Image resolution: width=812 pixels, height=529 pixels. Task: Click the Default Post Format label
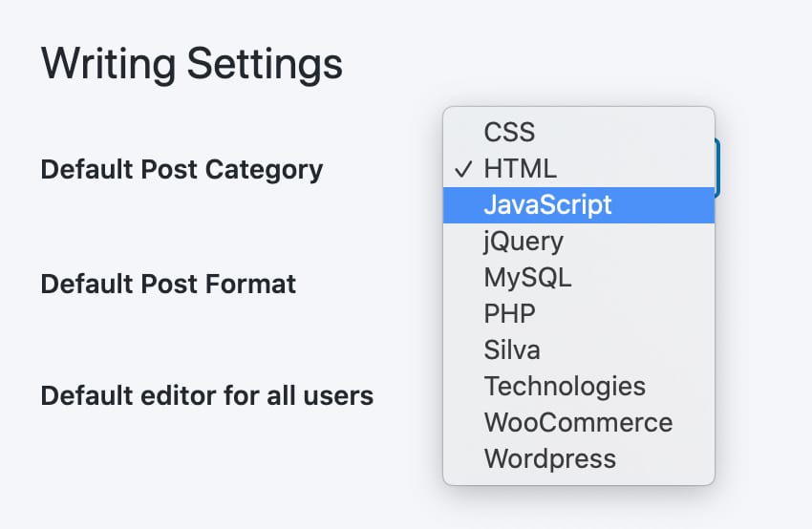point(168,285)
